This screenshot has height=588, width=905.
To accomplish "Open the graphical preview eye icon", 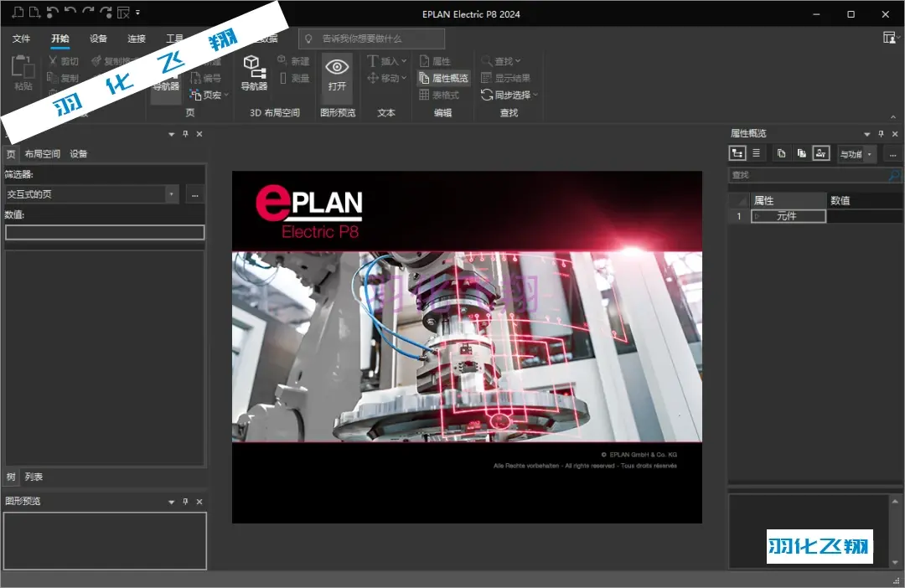I will [337, 68].
